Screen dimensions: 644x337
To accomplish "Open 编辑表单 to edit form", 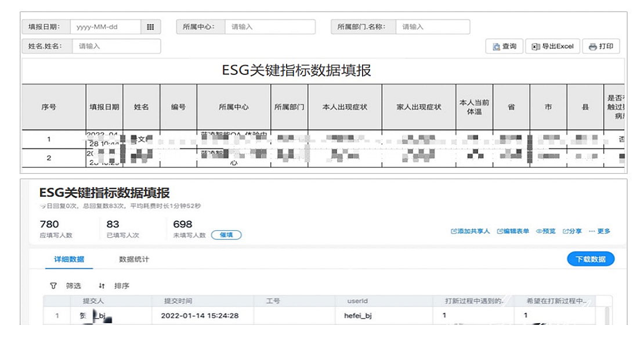I will 513,231.
